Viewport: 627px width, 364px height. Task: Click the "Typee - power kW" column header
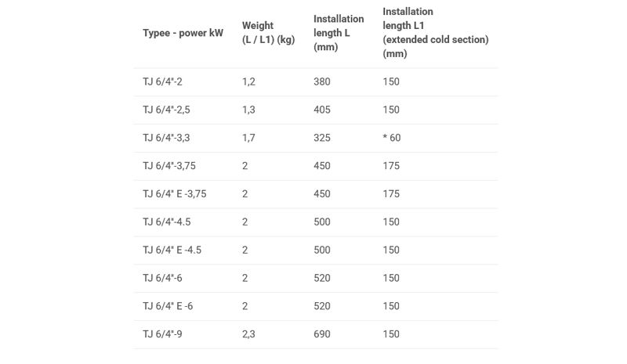[x=183, y=33]
